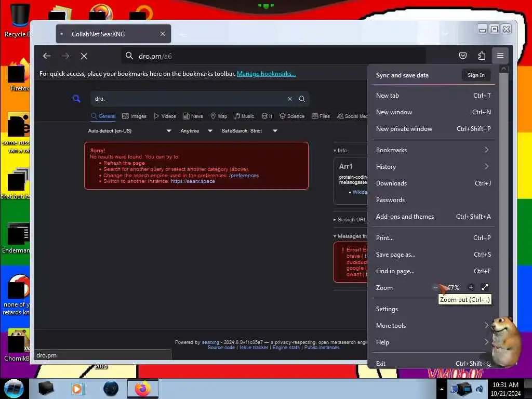
Task: Open the Manage bookmarks... link
Action: (267, 74)
